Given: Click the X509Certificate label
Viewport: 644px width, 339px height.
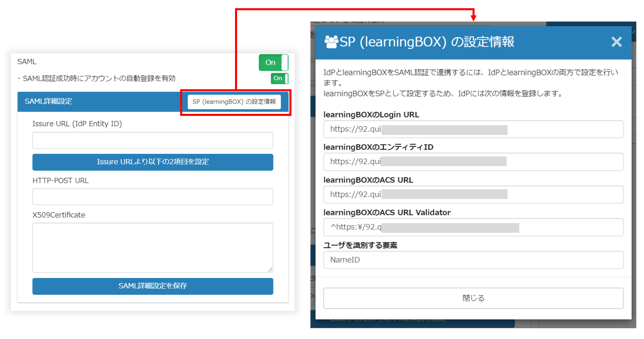Looking at the screenshot, I should (x=58, y=215).
